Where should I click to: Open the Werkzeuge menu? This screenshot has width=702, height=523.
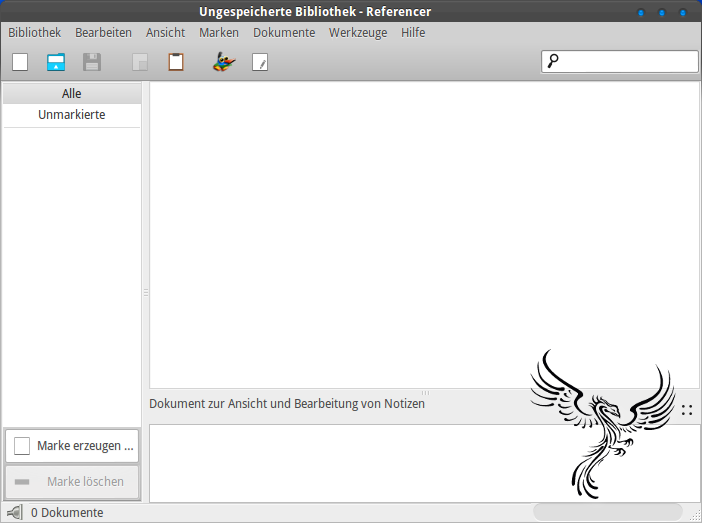[x=358, y=33]
